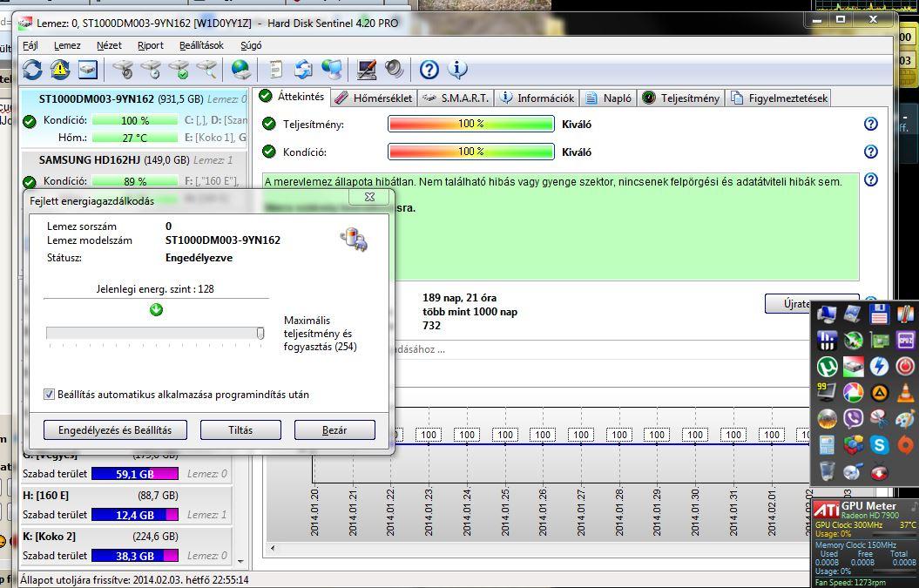Click the blue floppy disk icon in the dock
919x588 pixels.
tap(879, 314)
